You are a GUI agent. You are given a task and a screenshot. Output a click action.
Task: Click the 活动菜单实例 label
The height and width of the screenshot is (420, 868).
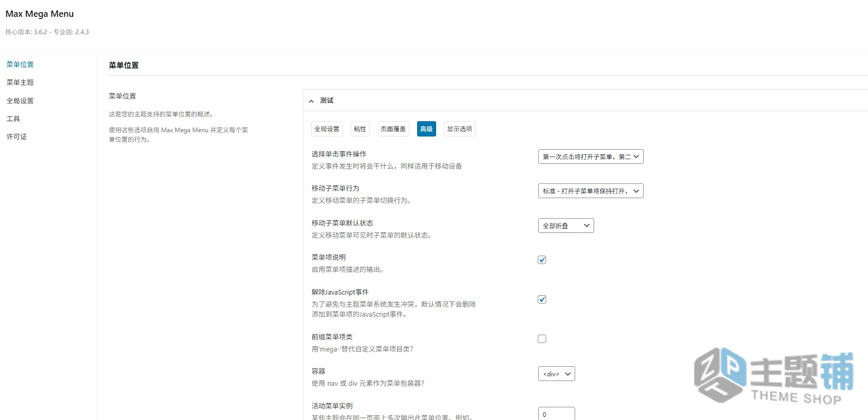tap(332, 406)
